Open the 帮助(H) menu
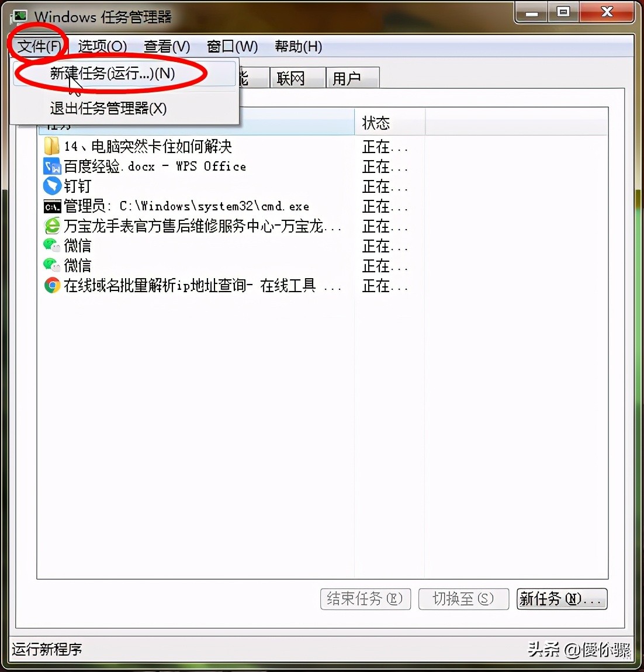The width and height of the screenshot is (644, 672). coord(298,46)
